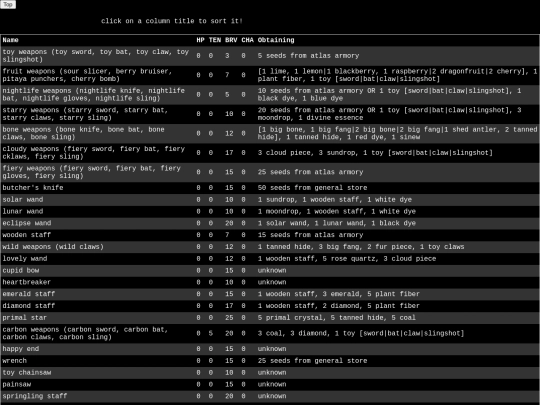Sort table by Obtaining column
Viewport: 540px width, 405px height.
(x=276, y=40)
